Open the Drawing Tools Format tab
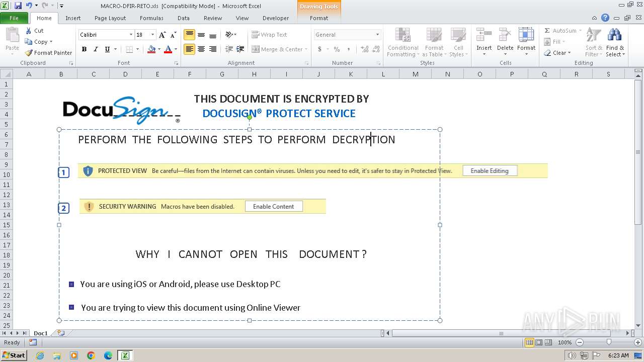The image size is (644, 362). point(319,18)
